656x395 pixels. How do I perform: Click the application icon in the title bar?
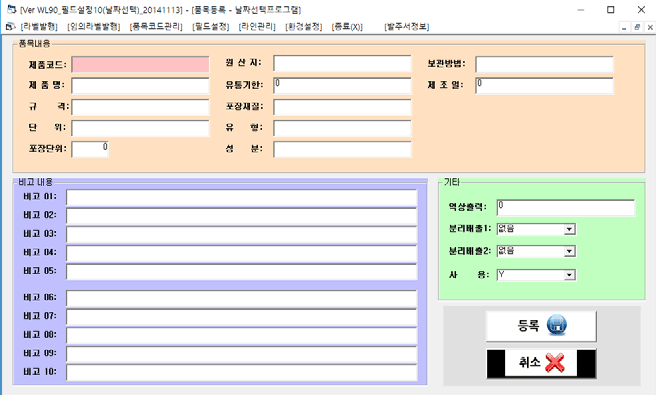tap(11, 9)
